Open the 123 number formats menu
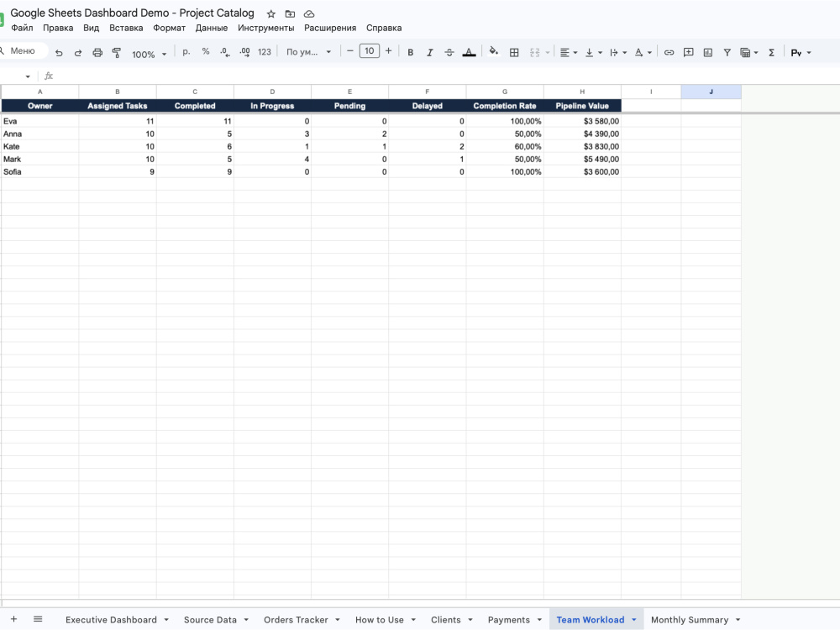Screen dimensions: 840x630 pos(265,52)
